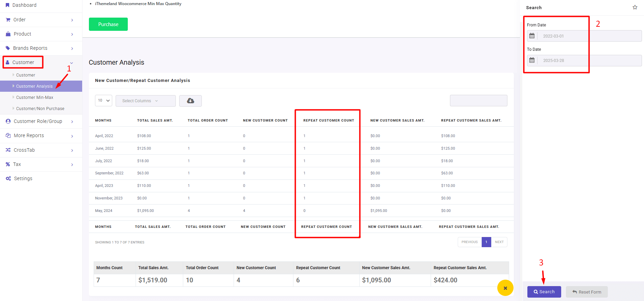Image resolution: width=644 pixels, height=301 pixels.
Task: Expand the Product menu chevron
Action: click(72, 34)
